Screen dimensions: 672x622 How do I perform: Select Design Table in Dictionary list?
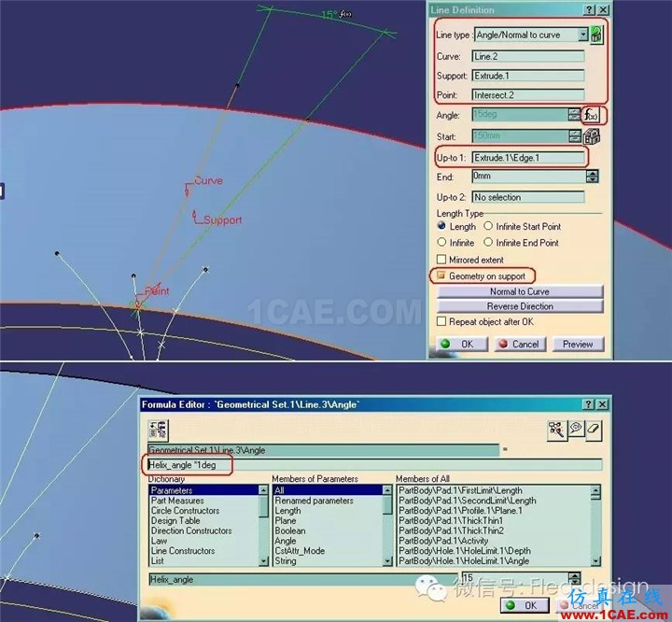pos(204,521)
